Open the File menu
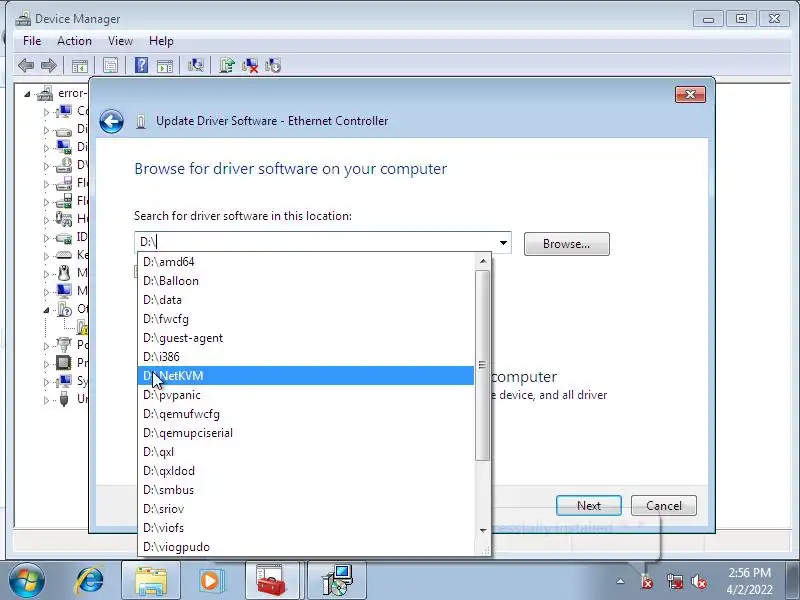This screenshot has height=600, width=800. (x=32, y=41)
